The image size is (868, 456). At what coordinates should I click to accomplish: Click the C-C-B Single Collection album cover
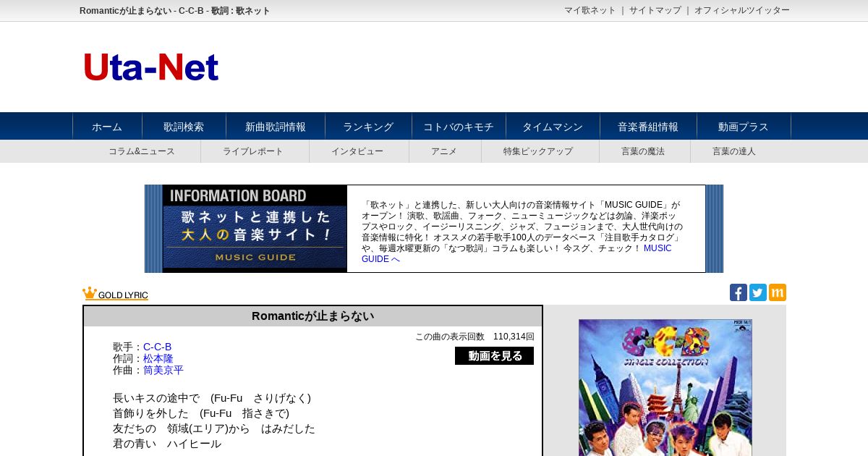point(665,388)
